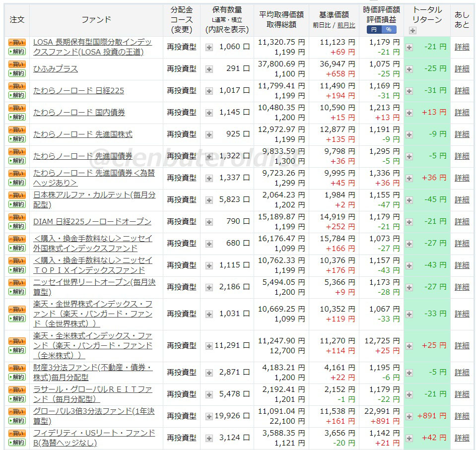Viewport: 476px width, 450px height.
Task: Click 解約 for たわらノーロード 国内債券
Action: tap(17, 117)
